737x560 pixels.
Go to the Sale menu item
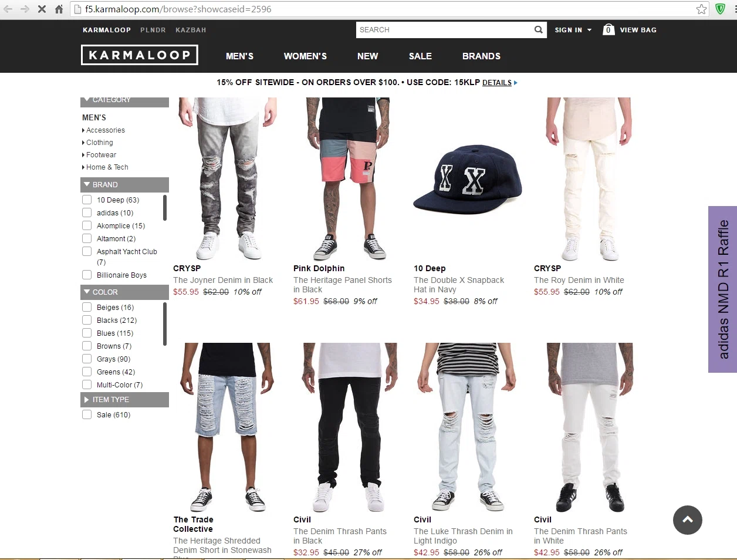coord(420,56)
